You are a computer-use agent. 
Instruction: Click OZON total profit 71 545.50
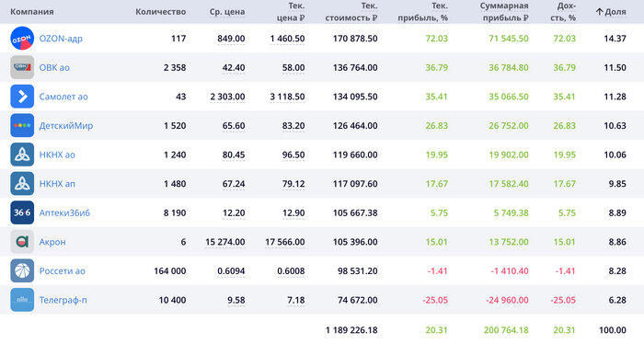click(x=509, y=39)
